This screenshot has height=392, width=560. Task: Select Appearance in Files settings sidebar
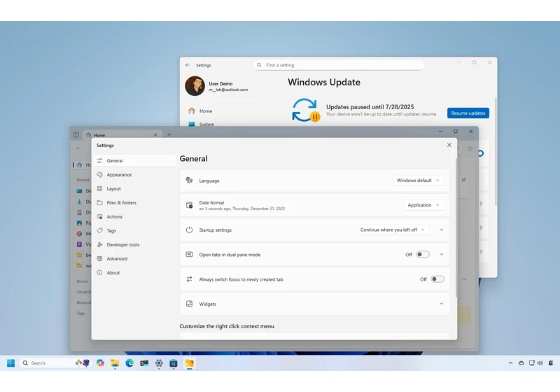click(134, 174)
